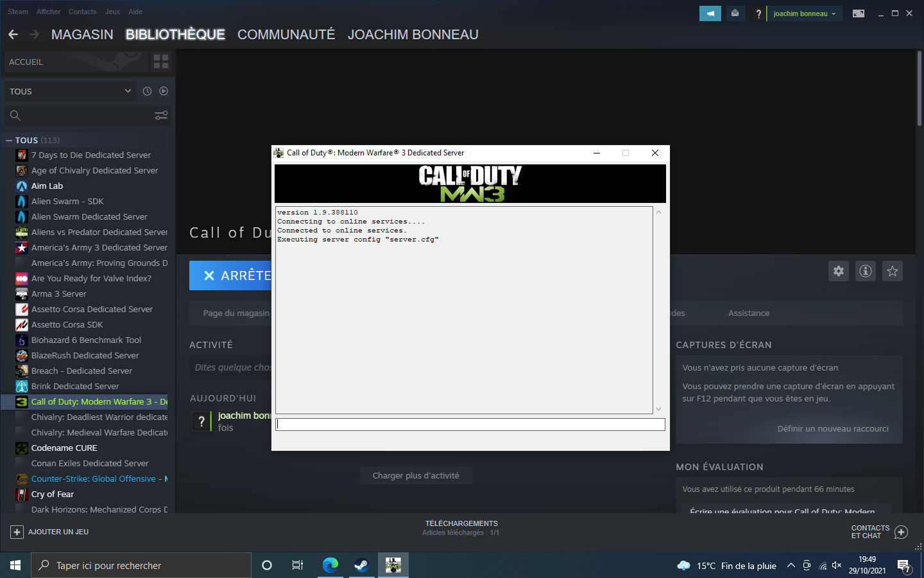Click the ready-to-play filter icon
Image resolution: width=924 pixels, height=578 pixels.
164,91
